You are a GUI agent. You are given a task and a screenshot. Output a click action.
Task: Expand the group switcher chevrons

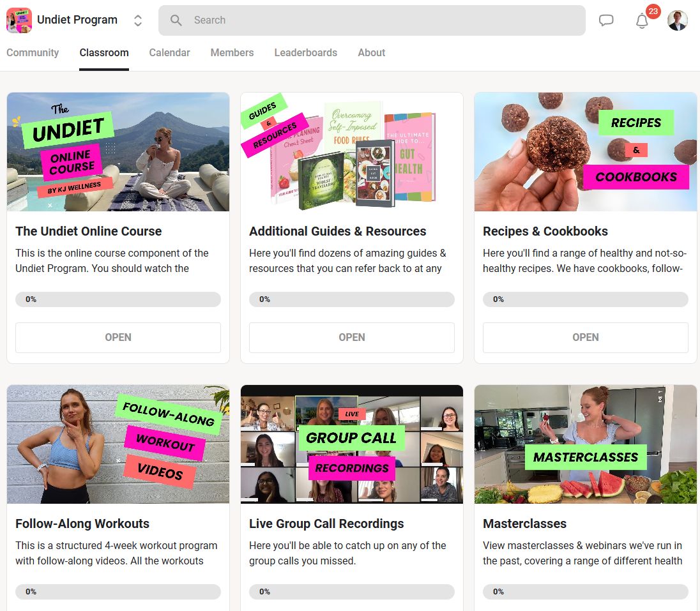point(138,20)
